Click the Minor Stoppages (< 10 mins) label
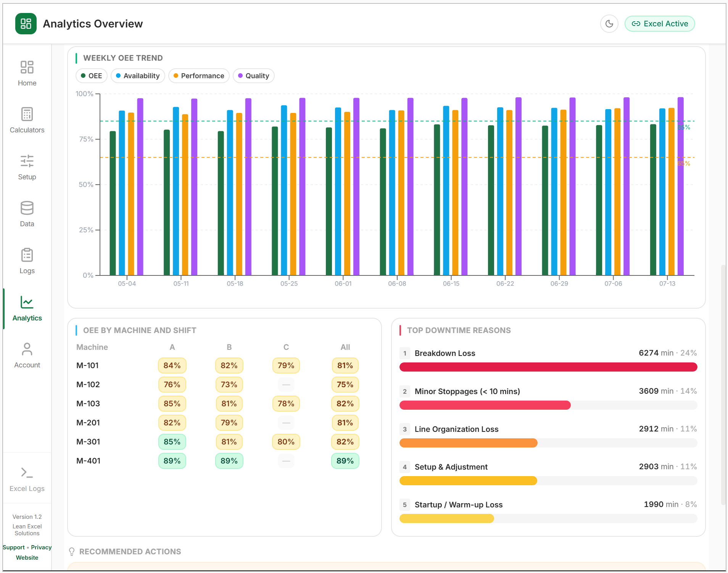The width and height of the screenshot is (728, 573). (x=467, y=391)
